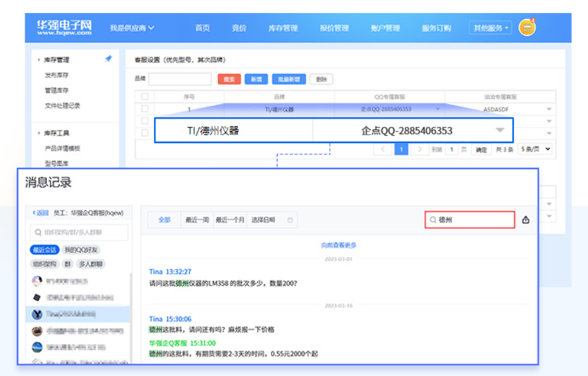
Task: Click the pin icon beside 库存管理
Action: point(109,59)
